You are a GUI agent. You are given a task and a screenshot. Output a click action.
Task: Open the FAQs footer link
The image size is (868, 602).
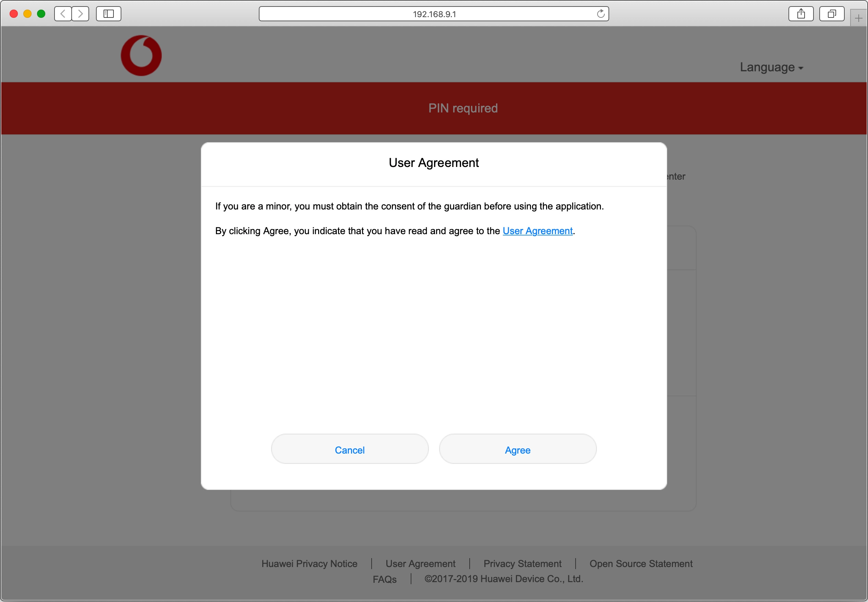tap(384, 579)
